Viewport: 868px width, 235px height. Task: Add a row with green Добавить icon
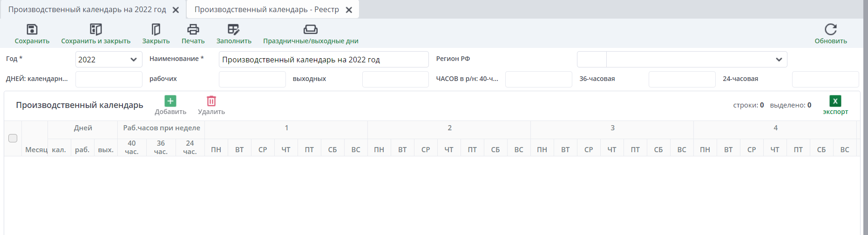pyautogui.click(x=170, y=101)
